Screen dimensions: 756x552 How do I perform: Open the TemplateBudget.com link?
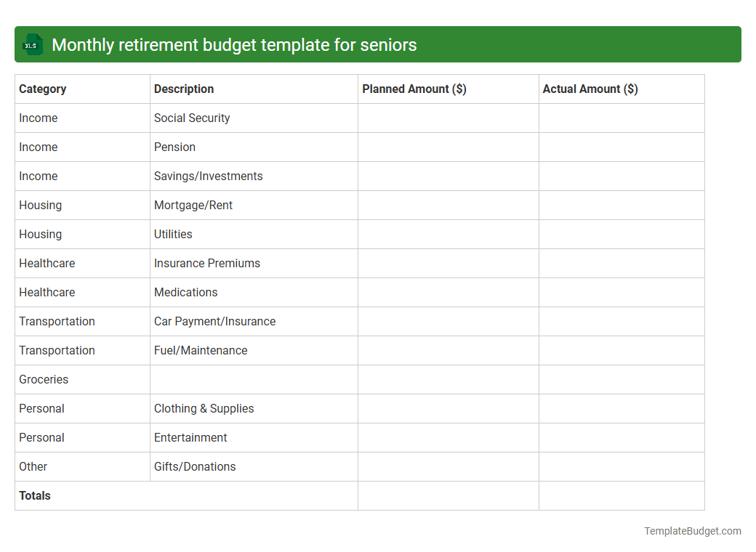691,531
